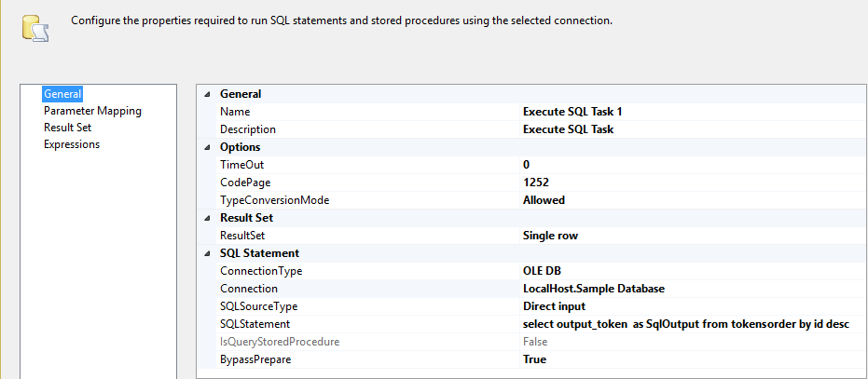Collapse the Options property category
Viewport: 868px width, 379px height.
click(x=207, y=147)
